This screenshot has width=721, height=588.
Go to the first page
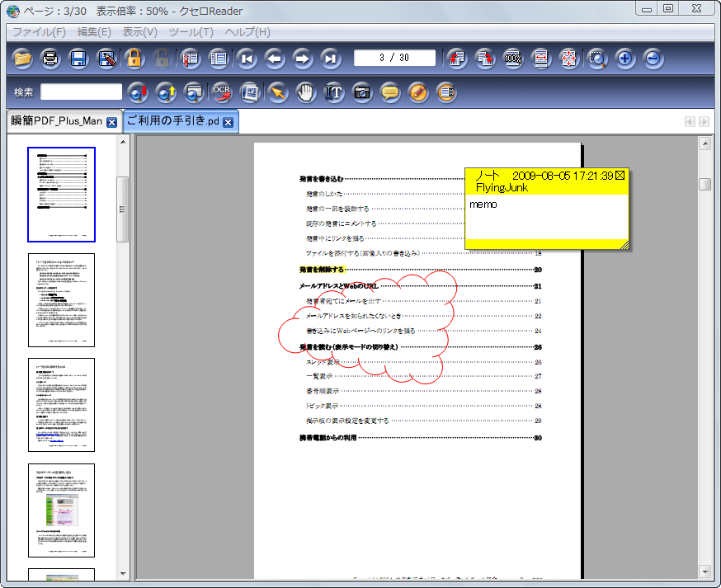pyautogui.click(x=247, y=59)
